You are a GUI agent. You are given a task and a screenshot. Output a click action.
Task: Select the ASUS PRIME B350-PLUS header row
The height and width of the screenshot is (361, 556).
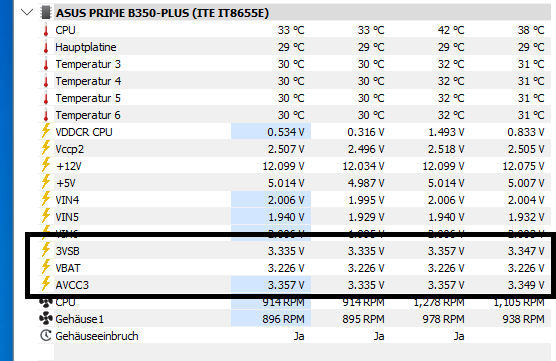click(x=294, y=13)
